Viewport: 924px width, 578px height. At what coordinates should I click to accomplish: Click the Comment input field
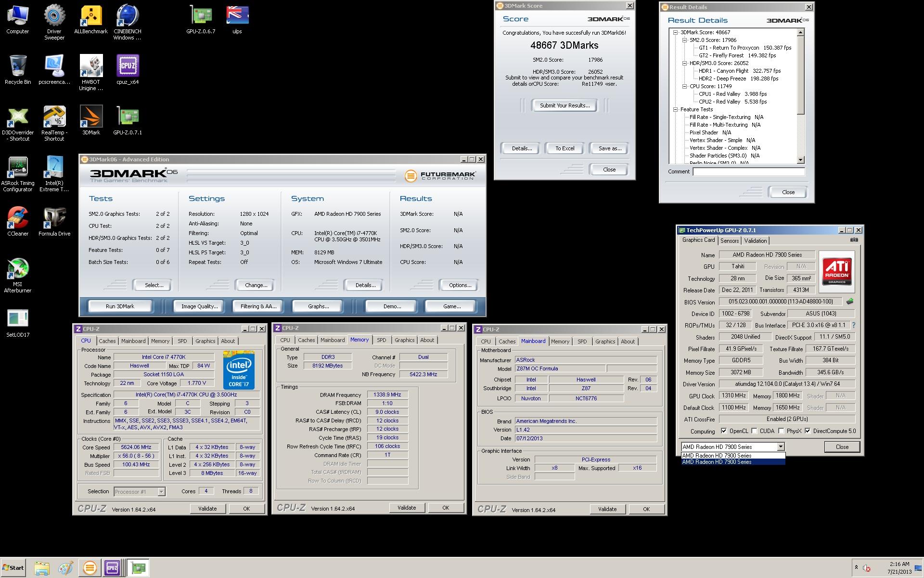[749, 171]
